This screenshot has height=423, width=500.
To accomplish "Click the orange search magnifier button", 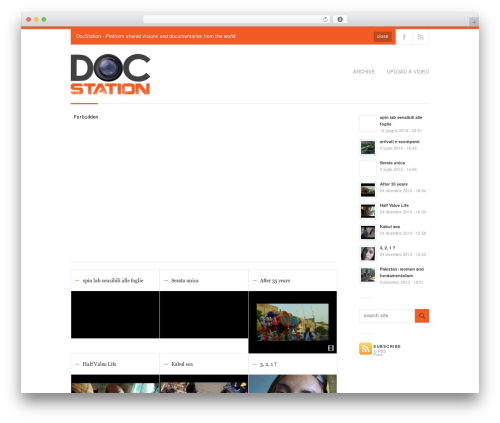I will (422, 316).
